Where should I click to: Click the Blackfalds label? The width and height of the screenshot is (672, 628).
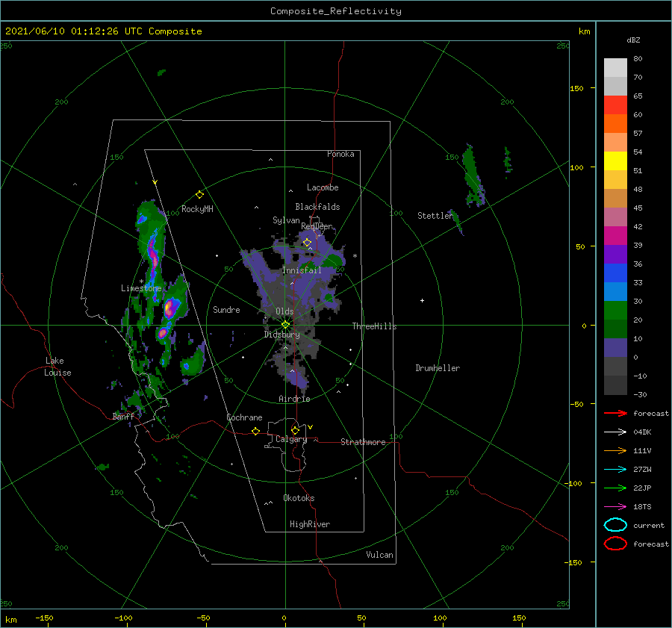tap(317, 207)
